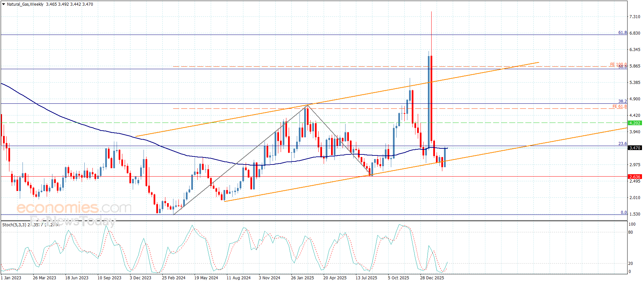
Task: Click the 20 level on stochastic axis
Action: click(631, 264)
